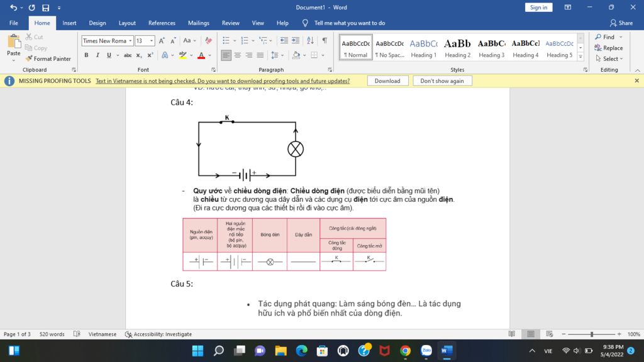644x362 pixels.
Task: Switch to Insert tab
Action: [69, 23]
